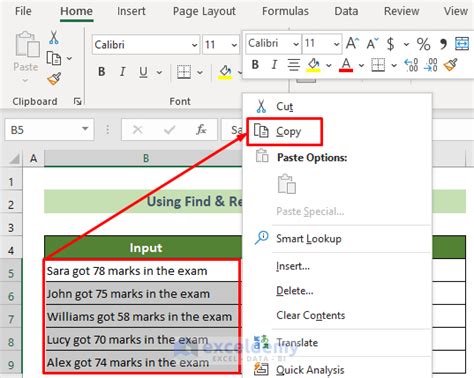This screenshot has height=378, width=474.
Task: Switch to the Formulas tab
Action: point(285,11)
